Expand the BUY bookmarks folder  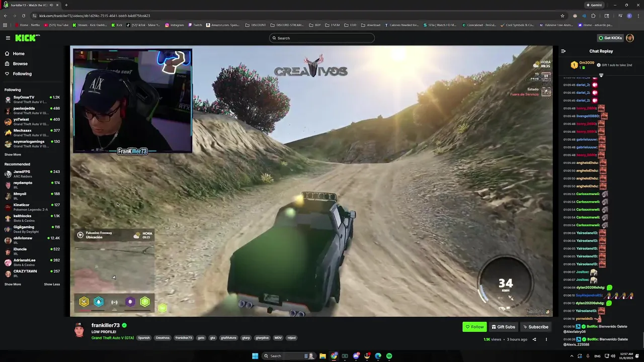tap(315, 25)
